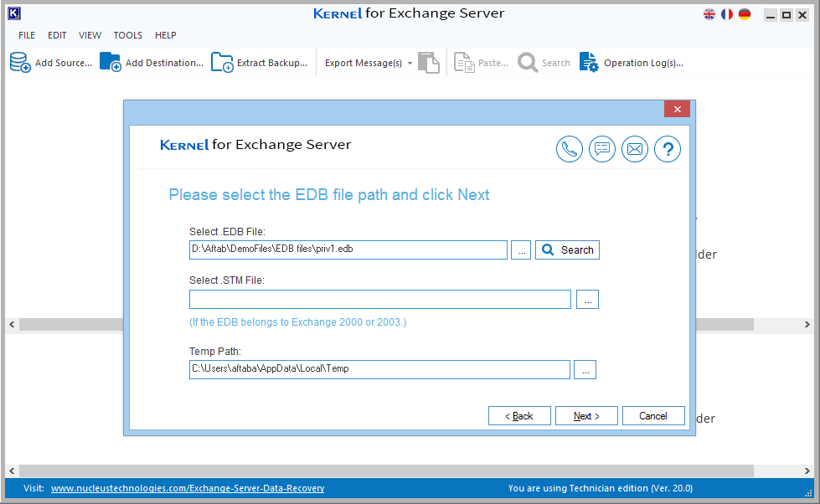Switch language to German via Germany flag
Viewport: 820px width, 504px height.
tap(745, 14)
